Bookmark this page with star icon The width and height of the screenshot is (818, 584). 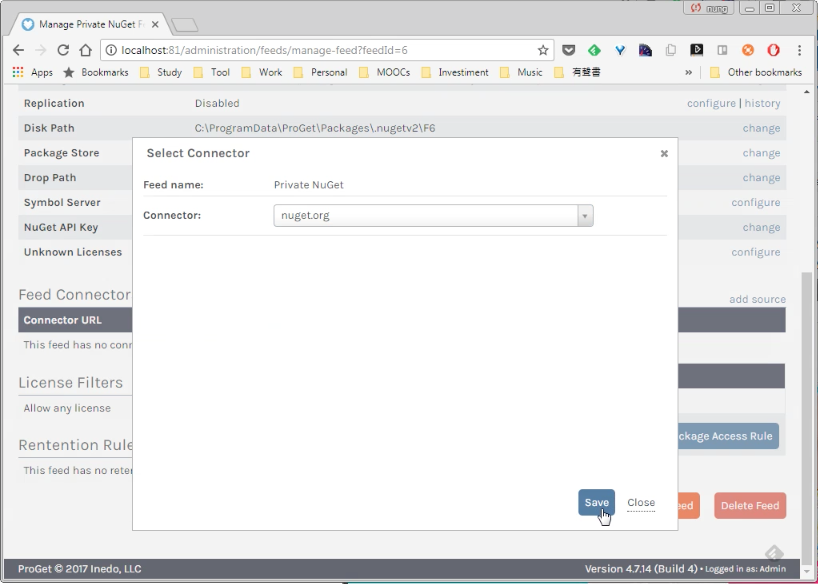543,50
